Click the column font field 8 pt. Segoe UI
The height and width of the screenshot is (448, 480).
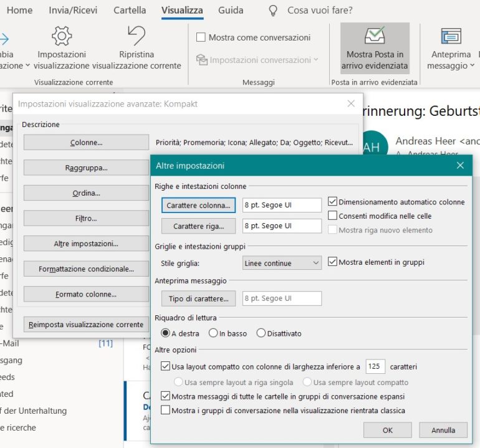pyautogui.click(x=282, y=205)
